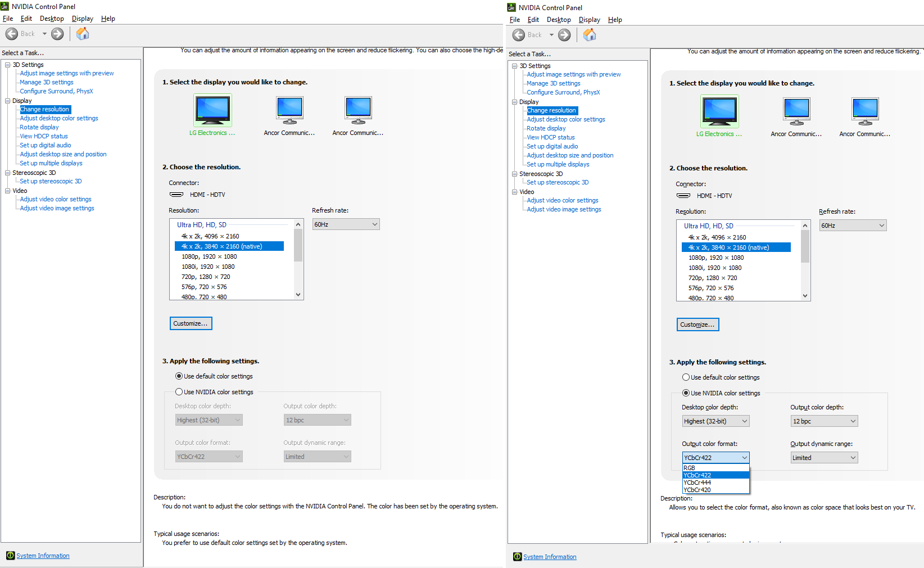The height and width of the screenshot is (568, 924).
Task: Click the Back arrow icon in left window
Action: pyautogui.click(x=12, y=34)
